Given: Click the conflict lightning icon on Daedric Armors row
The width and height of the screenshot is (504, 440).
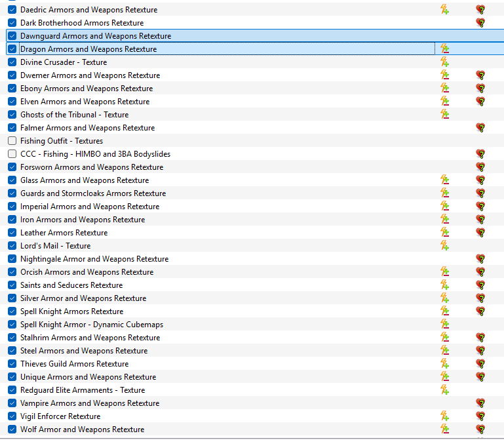Looking at the screenshot, I should coord(444,10).
